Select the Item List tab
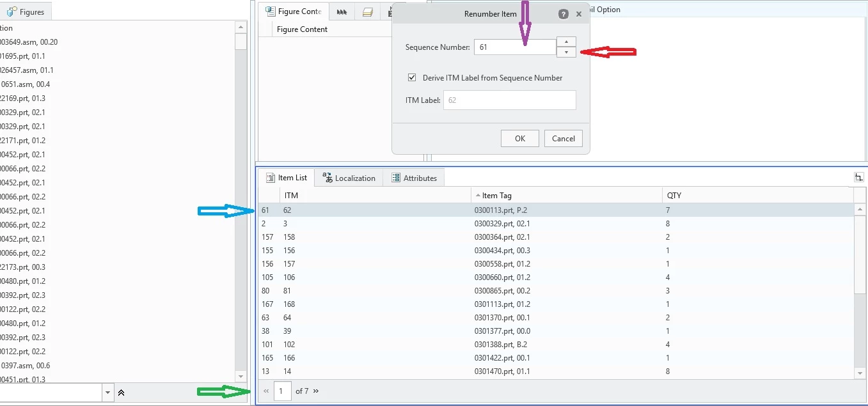Image resolution: width=868 pixels, height=406 pixels. point(287,178)
